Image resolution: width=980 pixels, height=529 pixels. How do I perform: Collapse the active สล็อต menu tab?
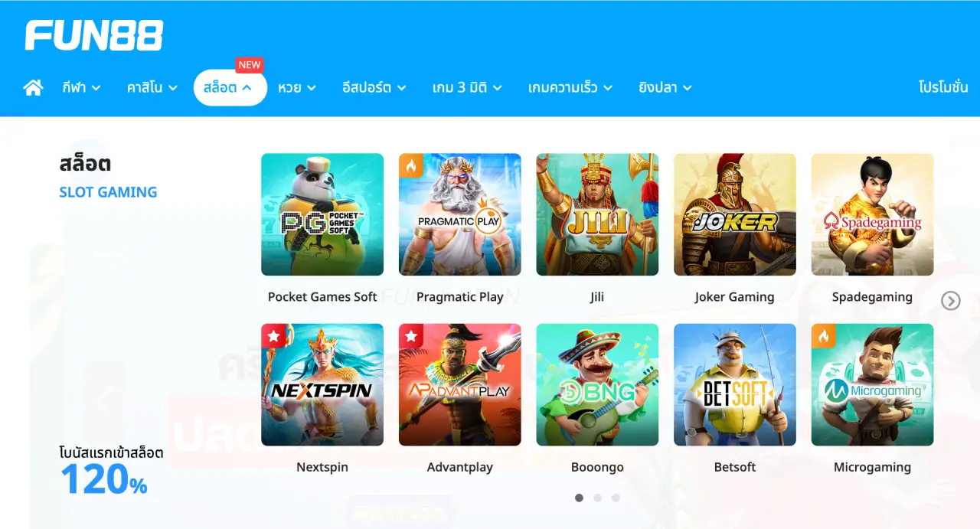click(230, 88)
